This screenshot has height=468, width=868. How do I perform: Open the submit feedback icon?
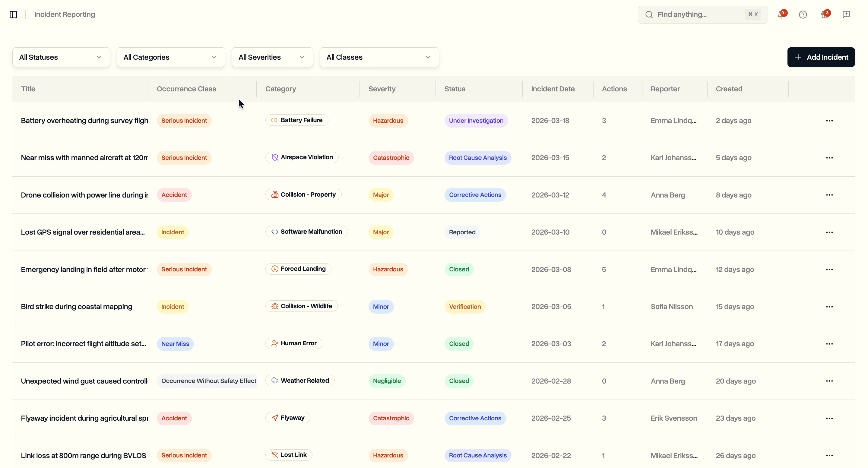[847, 14]
